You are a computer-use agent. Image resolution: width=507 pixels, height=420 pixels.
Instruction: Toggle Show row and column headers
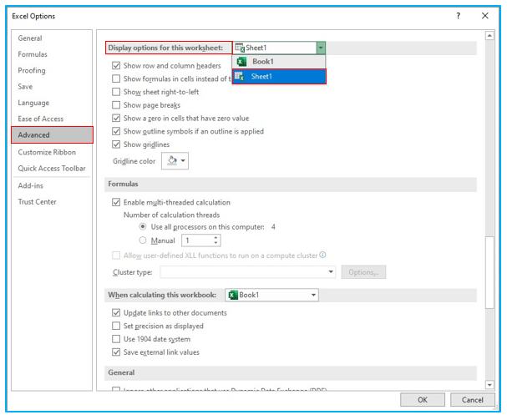point(116,66)
